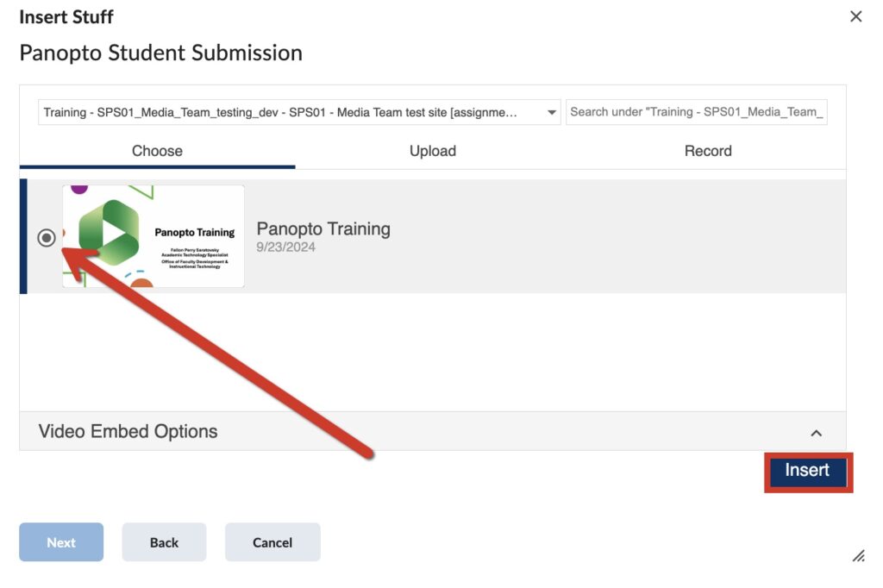This screenshot has width=883, height=588.
Task: Close the Insert Stuff dialog with the X
Action: point(856,16)
